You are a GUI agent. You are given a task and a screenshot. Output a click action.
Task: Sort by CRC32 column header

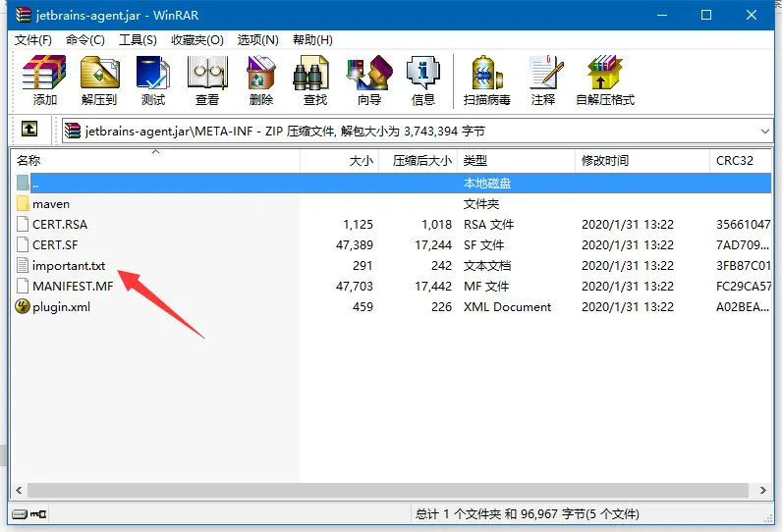pos(741,160)
